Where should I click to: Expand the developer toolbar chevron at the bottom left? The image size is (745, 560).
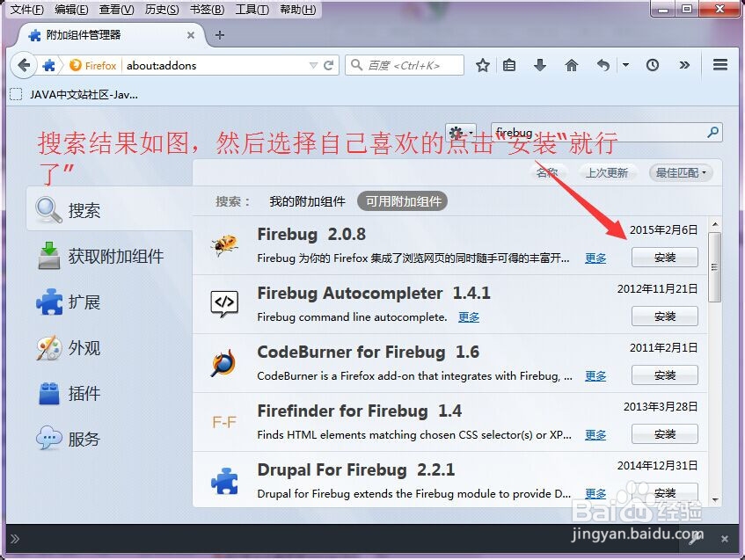click(x=15, y=539)
